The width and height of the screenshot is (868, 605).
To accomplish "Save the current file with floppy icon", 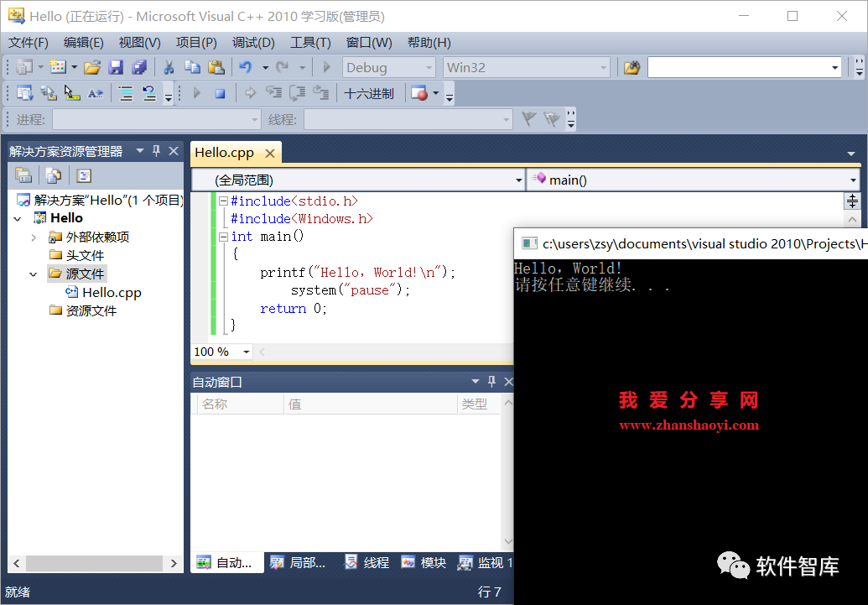I will 116,67.
